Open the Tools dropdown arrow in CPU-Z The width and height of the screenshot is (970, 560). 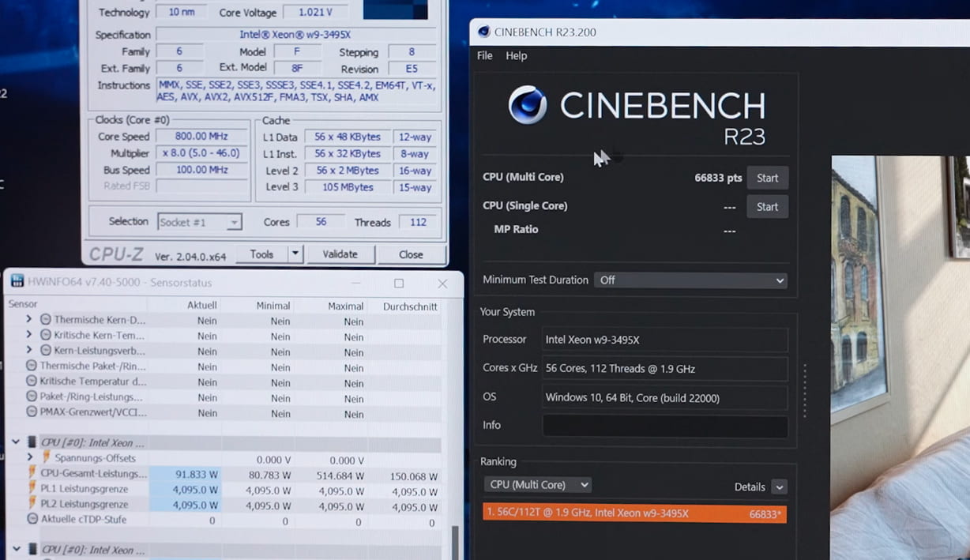295,254
